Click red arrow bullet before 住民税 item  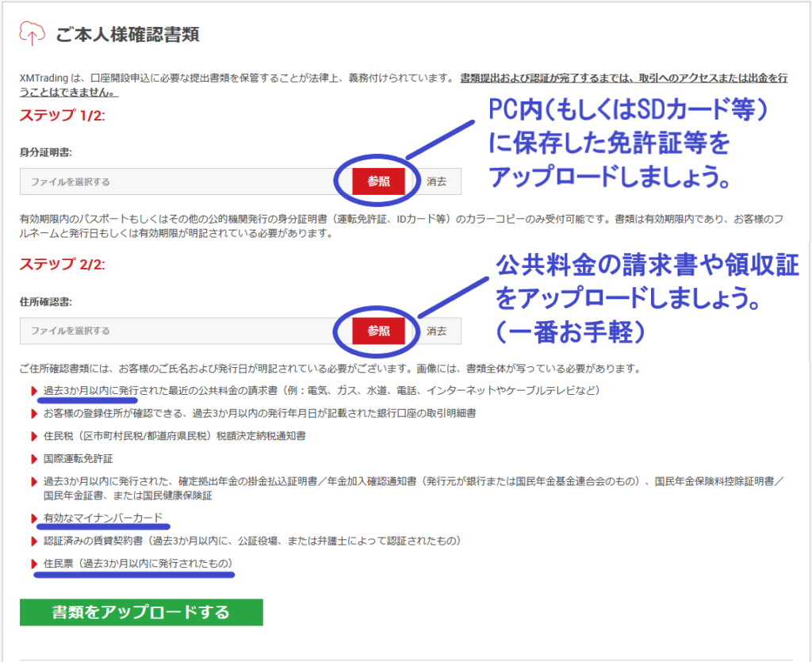coord(34,437)
